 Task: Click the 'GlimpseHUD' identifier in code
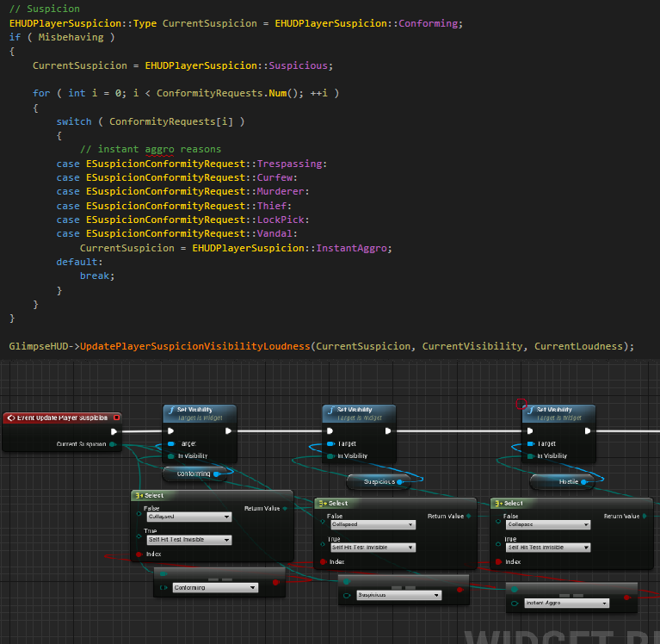click(x=39, y=346)
